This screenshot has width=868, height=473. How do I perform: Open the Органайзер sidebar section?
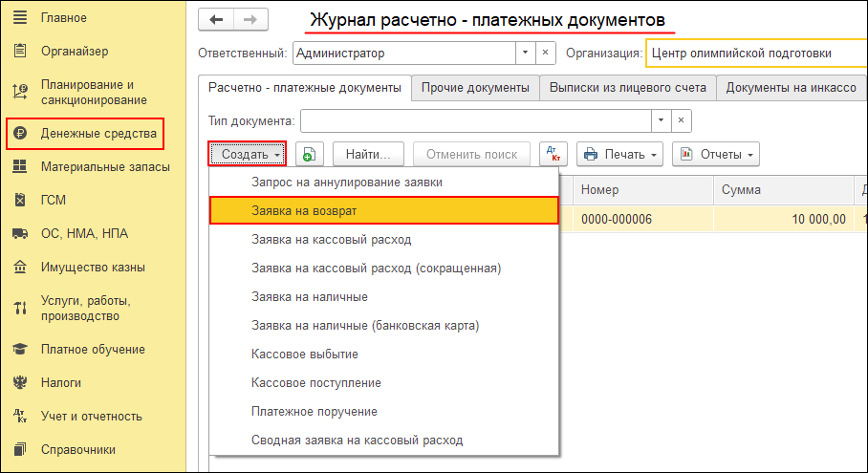pyautogui.click(x=74, y=51)
